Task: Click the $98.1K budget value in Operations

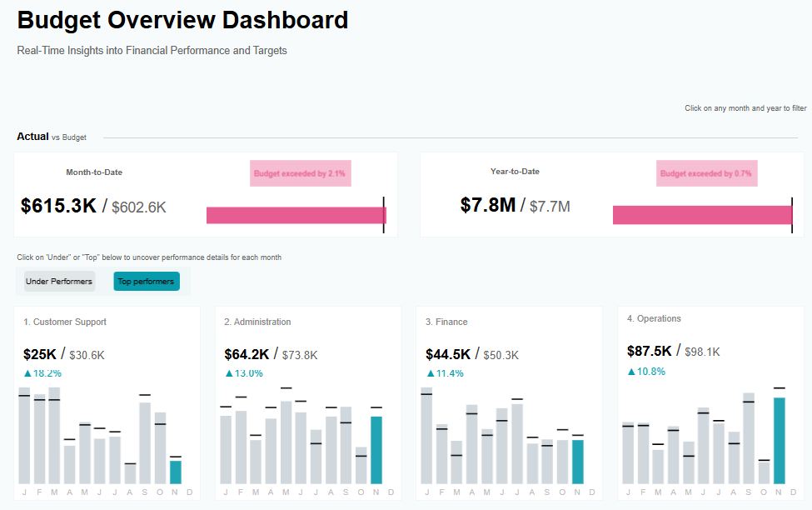Action: point(702,352)
